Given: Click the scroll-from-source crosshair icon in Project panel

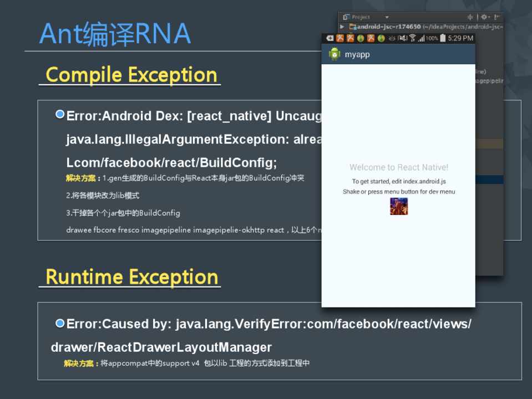Looking at the screenshot, I should tap(470, 17).
